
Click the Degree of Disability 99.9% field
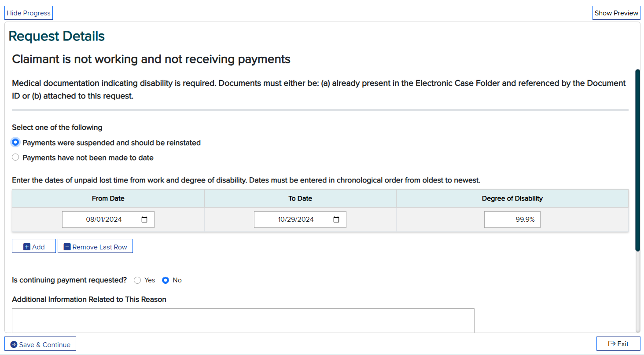[512, 220]
